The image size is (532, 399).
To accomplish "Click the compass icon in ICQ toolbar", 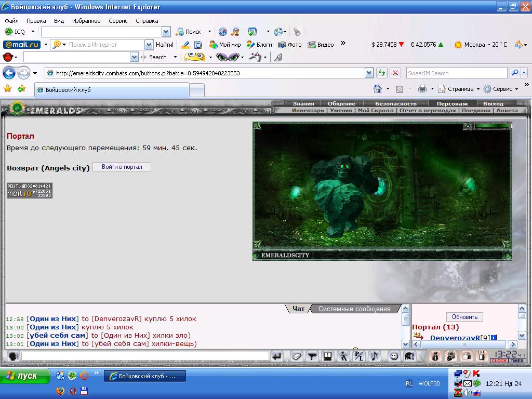I will [222, 32].
